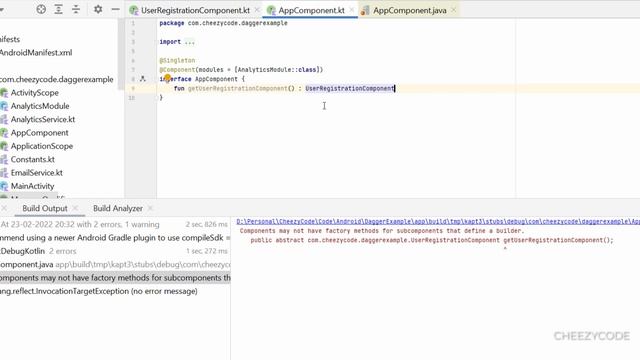Click the implementation gutter icon beside the AppComponent interface

(x=142, y=79)
